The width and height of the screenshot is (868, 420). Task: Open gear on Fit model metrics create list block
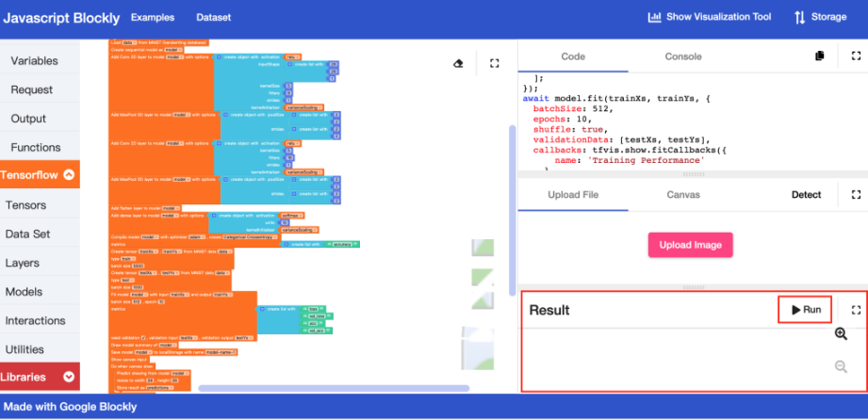click(x=262, y=309)
